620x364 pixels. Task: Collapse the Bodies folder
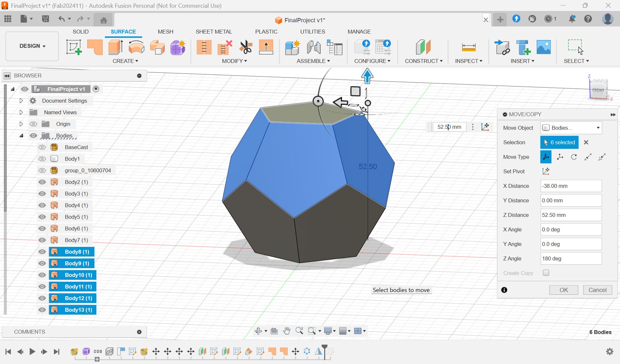point(21,136)
